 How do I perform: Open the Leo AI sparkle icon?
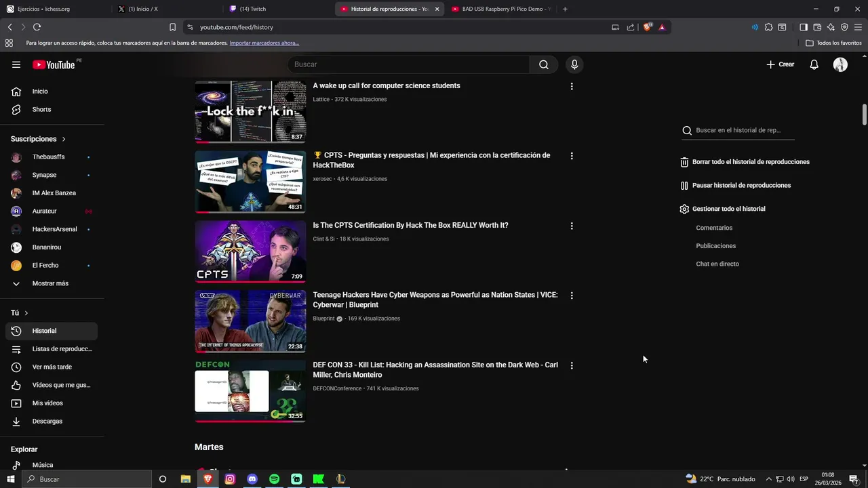pos(831,27)
